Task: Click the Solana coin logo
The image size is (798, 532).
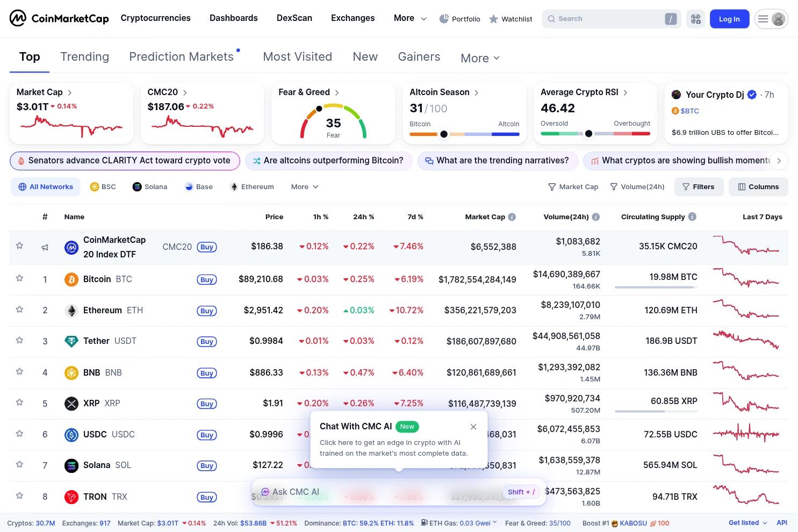Action: [x=71, y=465]
